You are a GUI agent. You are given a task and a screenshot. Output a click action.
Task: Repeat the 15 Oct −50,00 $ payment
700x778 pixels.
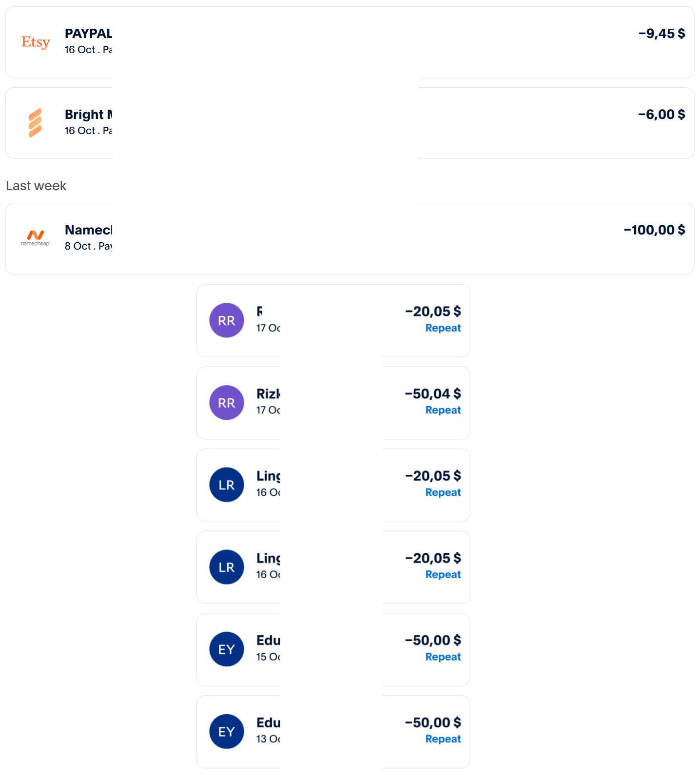(443, 657)
